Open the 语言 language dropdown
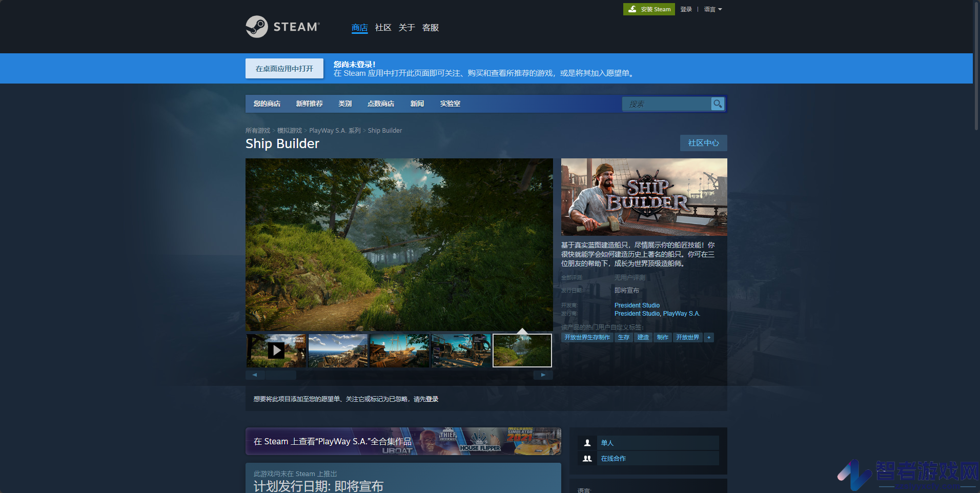980x493 pixels. pos(713,9)
